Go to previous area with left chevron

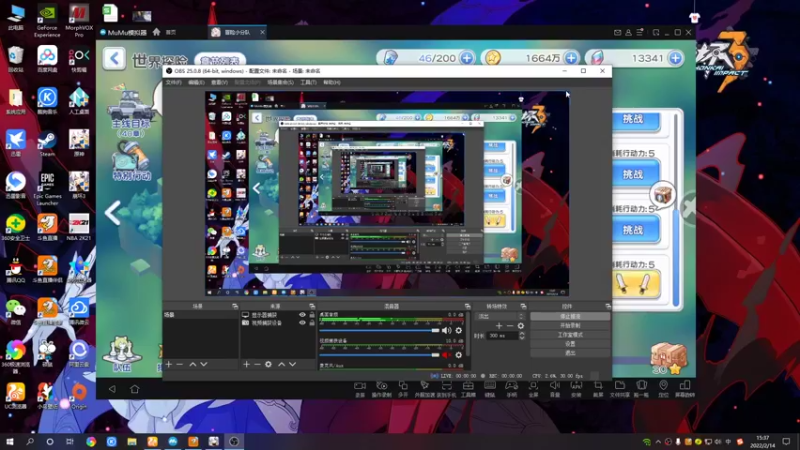(112, 213)
